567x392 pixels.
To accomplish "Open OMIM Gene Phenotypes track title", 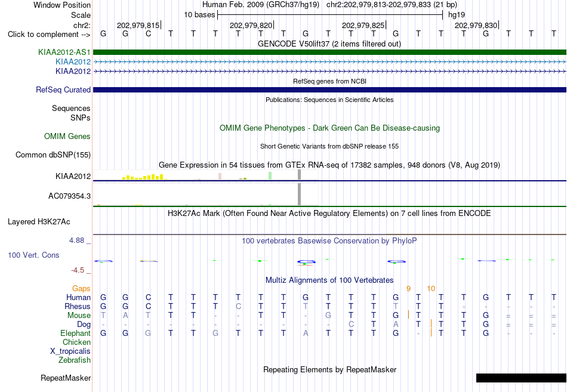I will [x=329, y=128].
